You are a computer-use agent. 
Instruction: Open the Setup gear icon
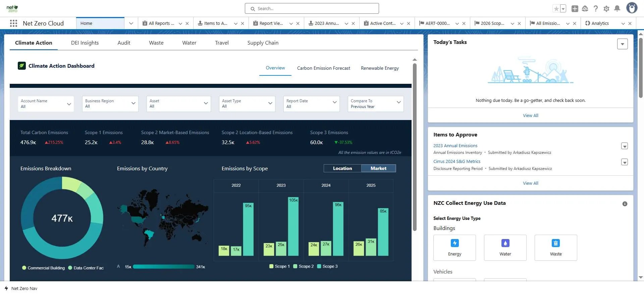coord(606,9)
